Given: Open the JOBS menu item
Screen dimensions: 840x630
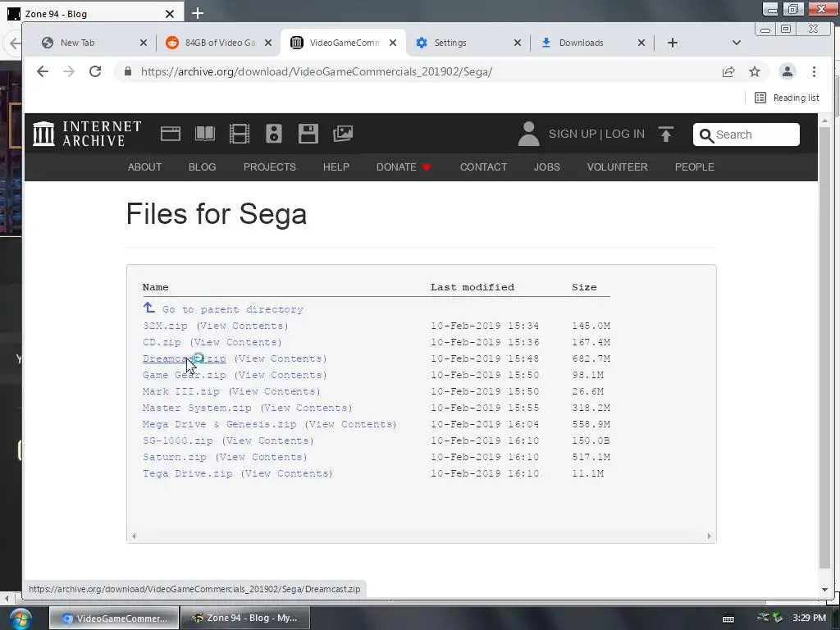Looking at the screenshot, I should click(x=546, y=167).
